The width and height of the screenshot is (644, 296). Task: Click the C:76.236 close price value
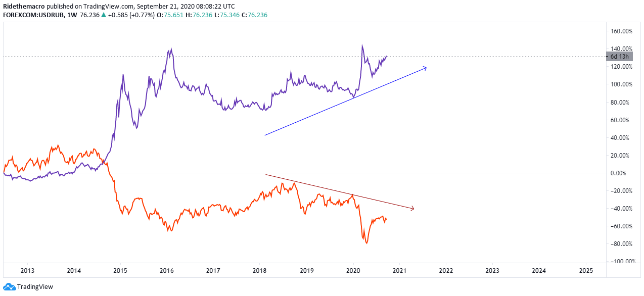[254, 15]
